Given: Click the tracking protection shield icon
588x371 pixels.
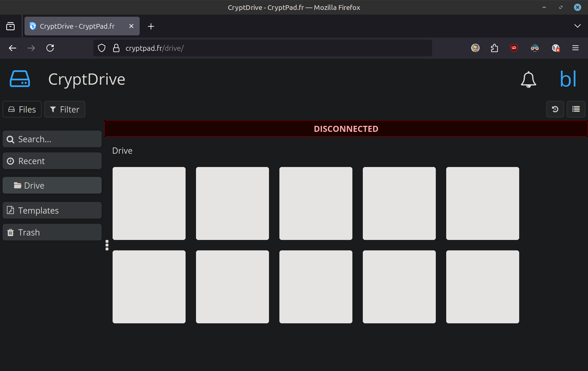Looking at the screenshot, I should pyautogui.click(x=102, y=48).
